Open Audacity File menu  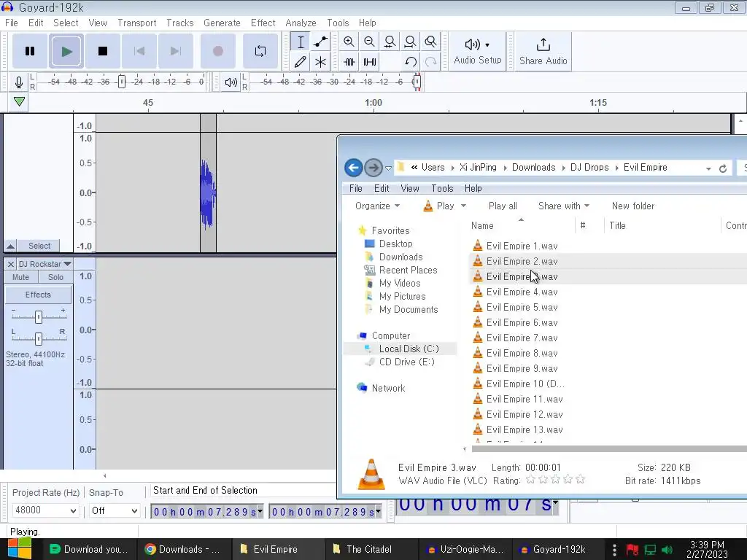(x=12, y=23)
